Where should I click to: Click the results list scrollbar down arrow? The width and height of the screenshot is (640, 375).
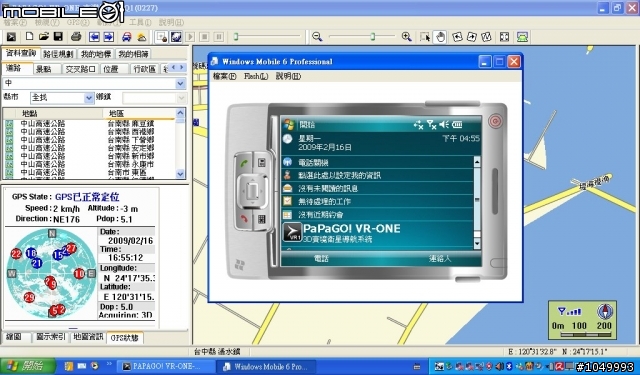click(x=180, y=174)
